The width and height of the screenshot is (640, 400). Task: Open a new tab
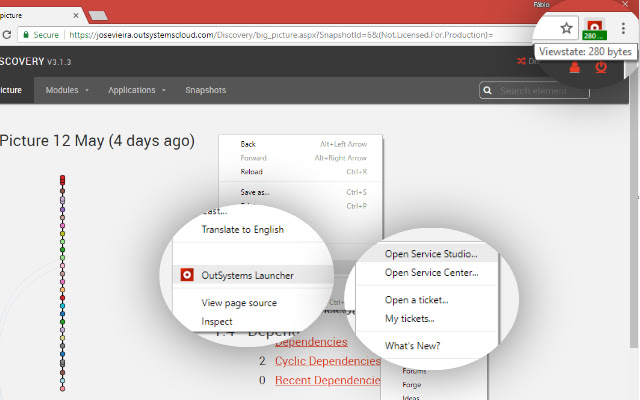[98, 16]
